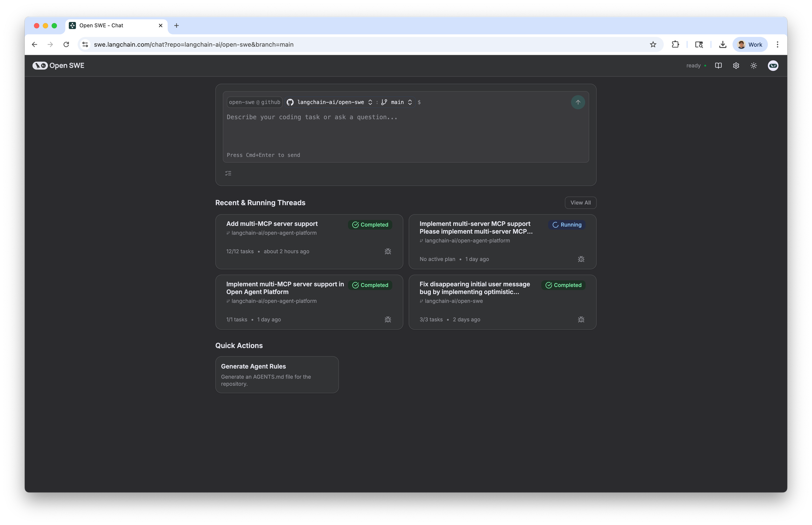Click the View All threads button
This screenshot has height=525, width=812.
click(580, 202)
